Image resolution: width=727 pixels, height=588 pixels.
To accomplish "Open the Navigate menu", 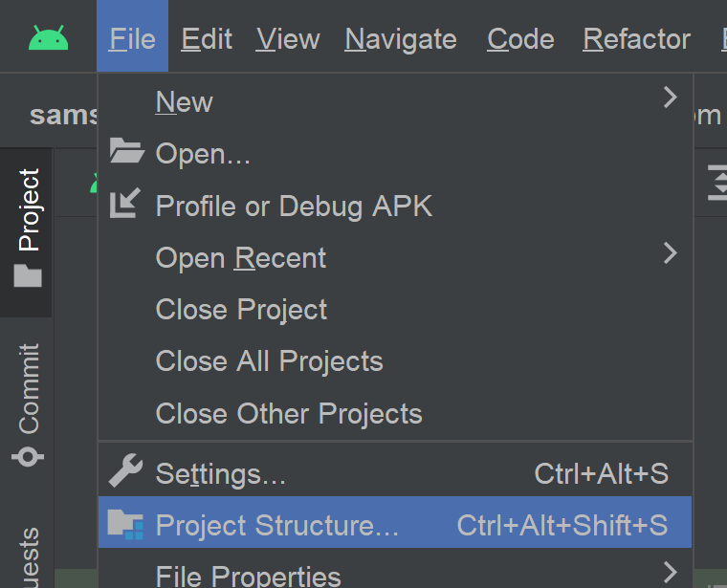I will (x=401, y=39).
